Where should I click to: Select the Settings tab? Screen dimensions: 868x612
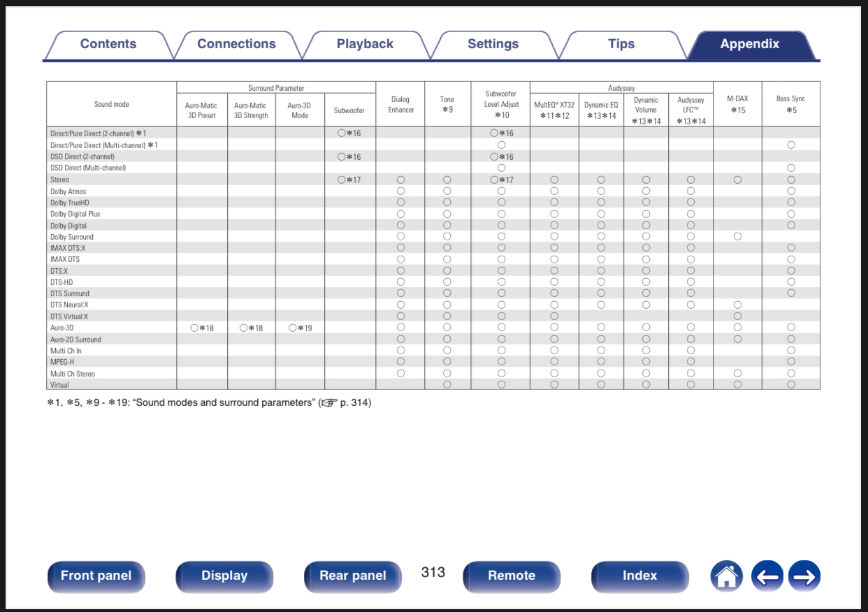point(493,44)
